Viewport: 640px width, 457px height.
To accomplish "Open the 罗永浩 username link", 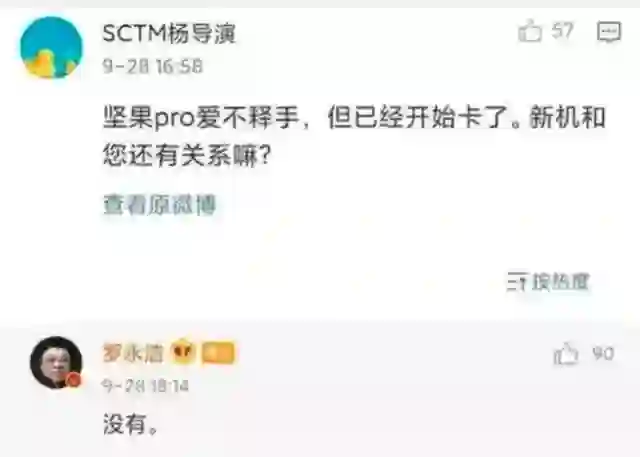I will [x=133, y=353].
